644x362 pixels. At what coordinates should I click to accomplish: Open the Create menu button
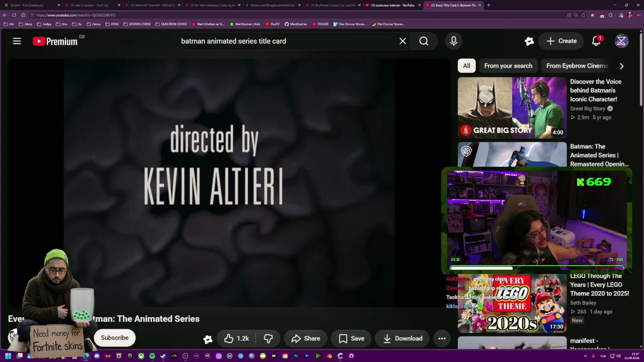click(561, 41)
